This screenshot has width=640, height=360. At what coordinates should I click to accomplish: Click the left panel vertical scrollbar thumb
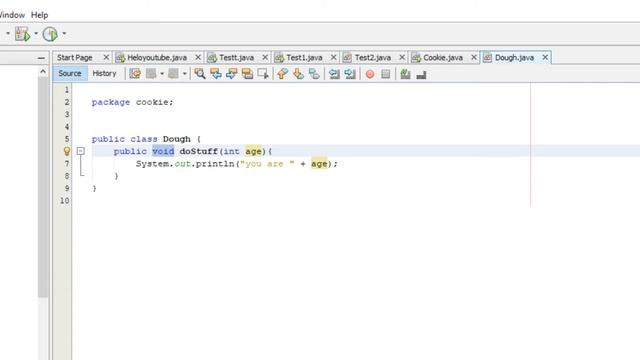pos(43,187)
